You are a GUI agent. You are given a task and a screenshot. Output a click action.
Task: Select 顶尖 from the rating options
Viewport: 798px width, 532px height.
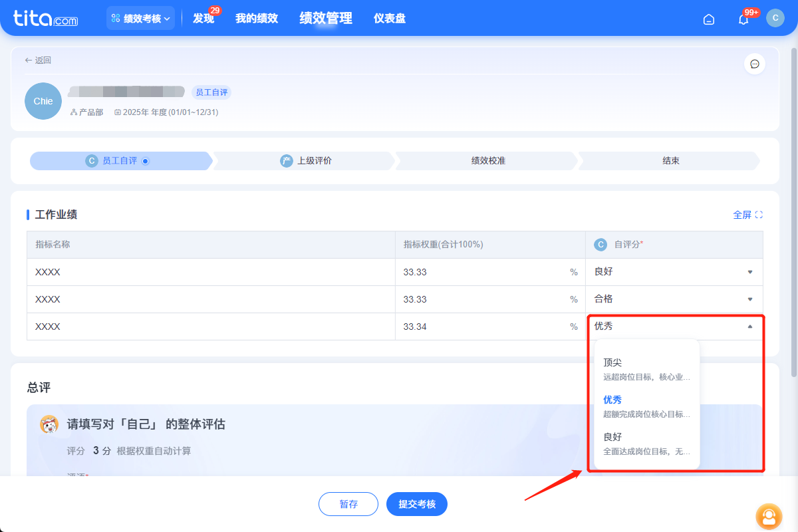(x=614, y=362)
